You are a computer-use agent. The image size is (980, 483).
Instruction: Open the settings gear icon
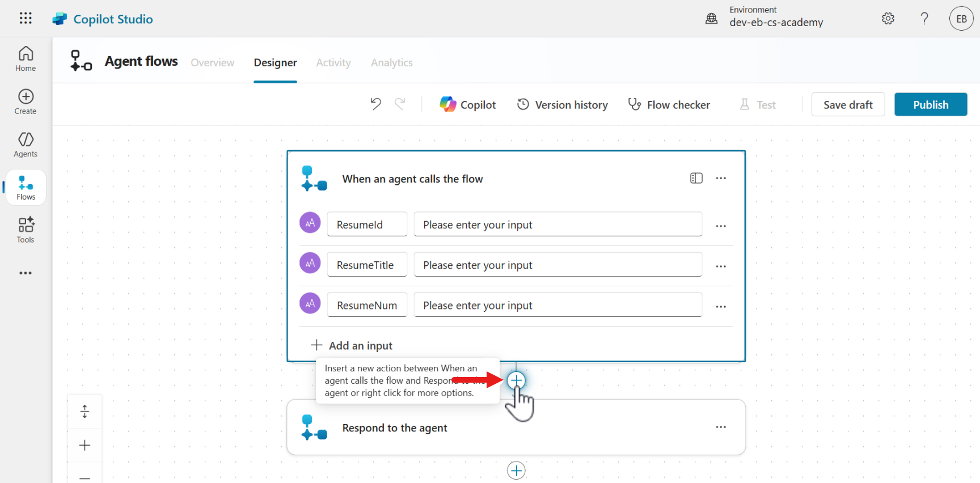tap(888, 19)
